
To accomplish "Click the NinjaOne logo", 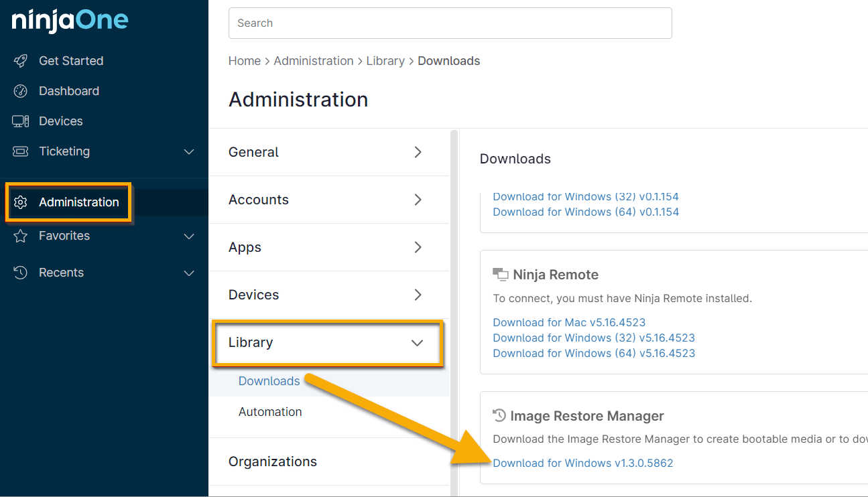I will (x=70, y=21).
